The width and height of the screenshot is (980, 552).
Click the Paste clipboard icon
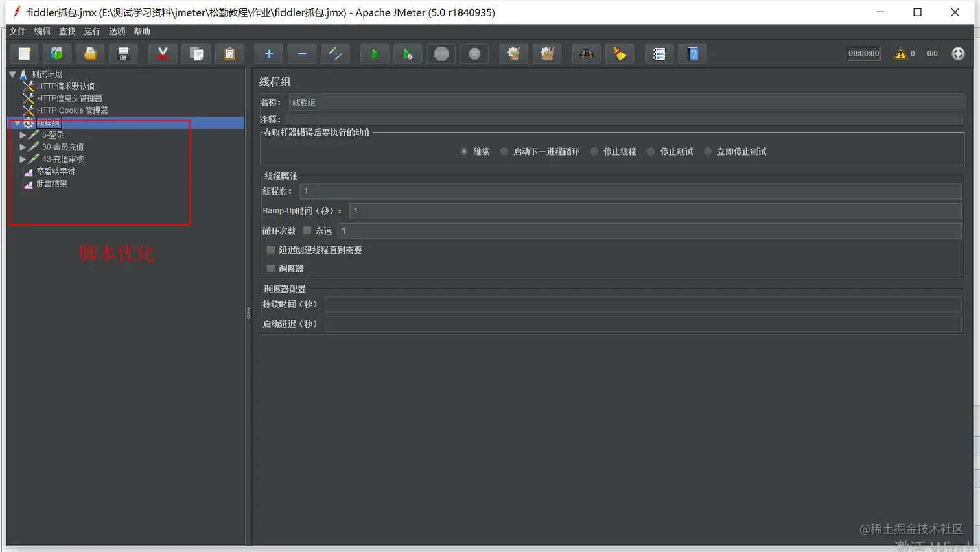click(x=229, y=54)
